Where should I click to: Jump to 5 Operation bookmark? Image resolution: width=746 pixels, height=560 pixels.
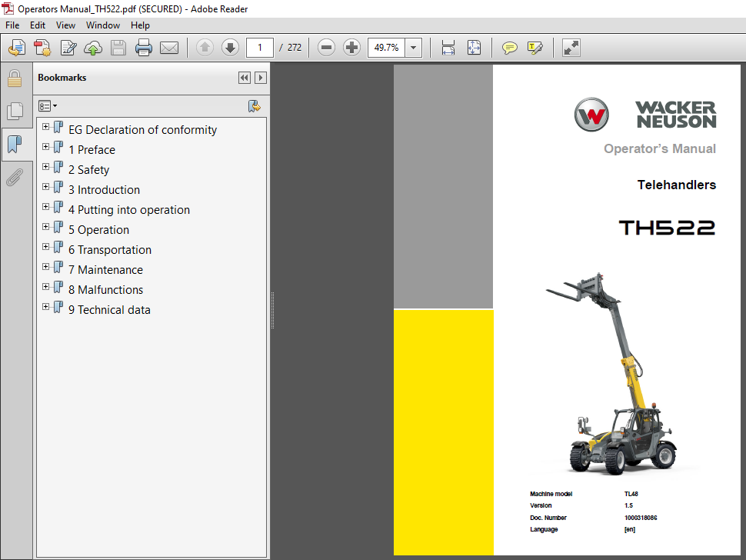coord(99,230)
